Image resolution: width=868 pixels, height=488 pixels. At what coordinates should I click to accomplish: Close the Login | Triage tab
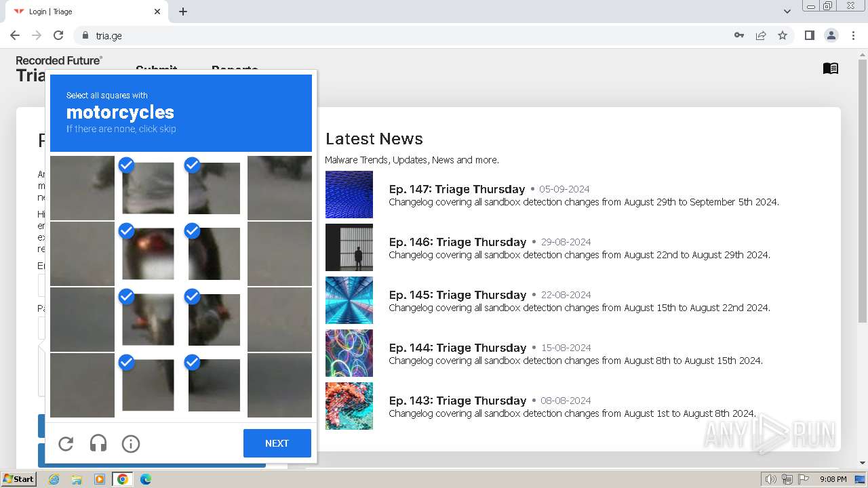coord(157,12)
